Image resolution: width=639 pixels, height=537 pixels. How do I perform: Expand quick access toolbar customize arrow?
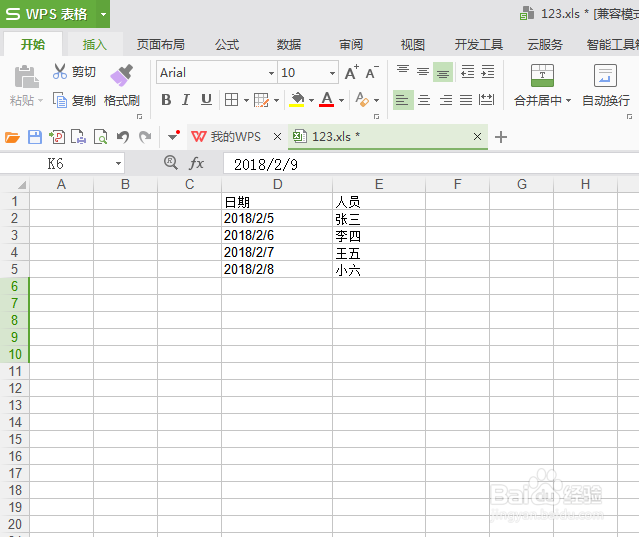coord(174,136)
